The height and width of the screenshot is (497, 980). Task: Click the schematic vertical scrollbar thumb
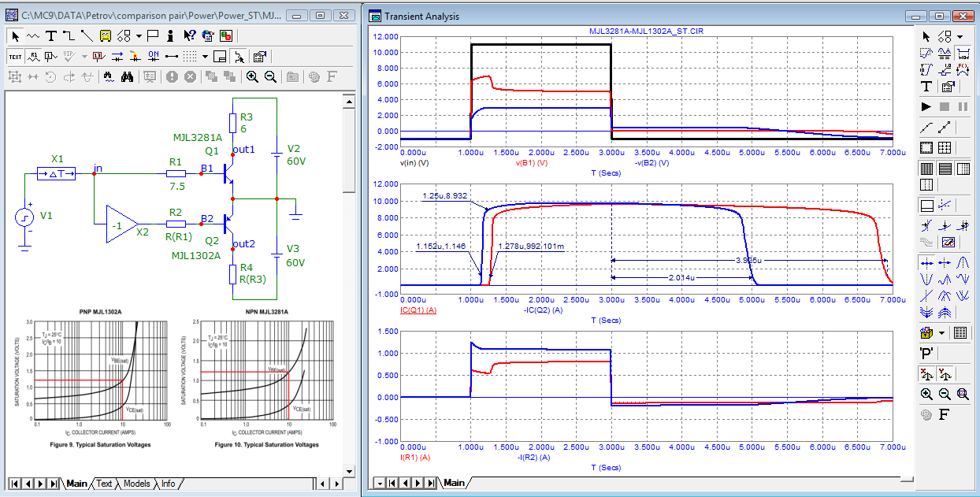point(348,150)
